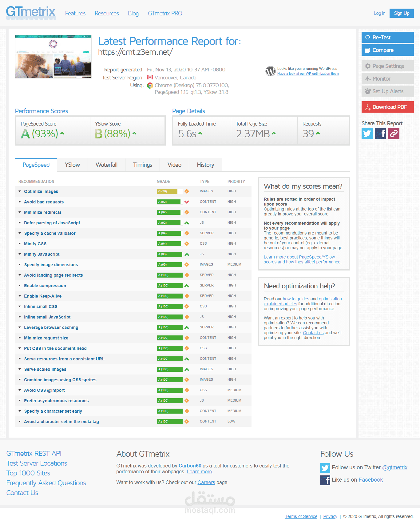420x525 pixels.
Task: Click the GTmetrix logo
Action: [x=31, y=13]
